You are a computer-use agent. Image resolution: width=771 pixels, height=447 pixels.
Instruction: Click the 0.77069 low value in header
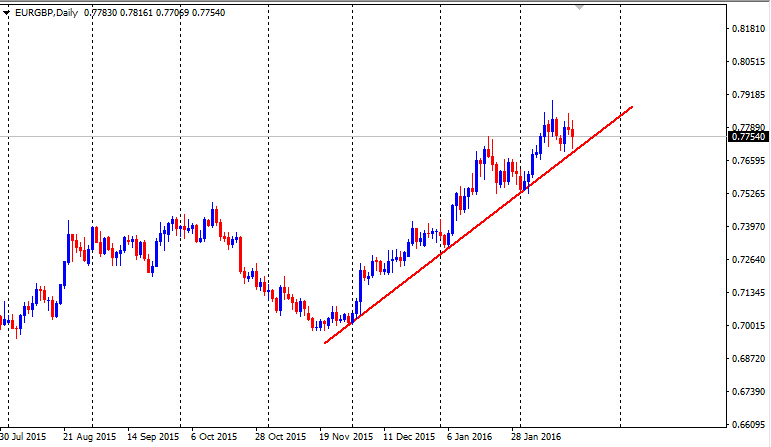pyautogui.click(x=173, y=13)
